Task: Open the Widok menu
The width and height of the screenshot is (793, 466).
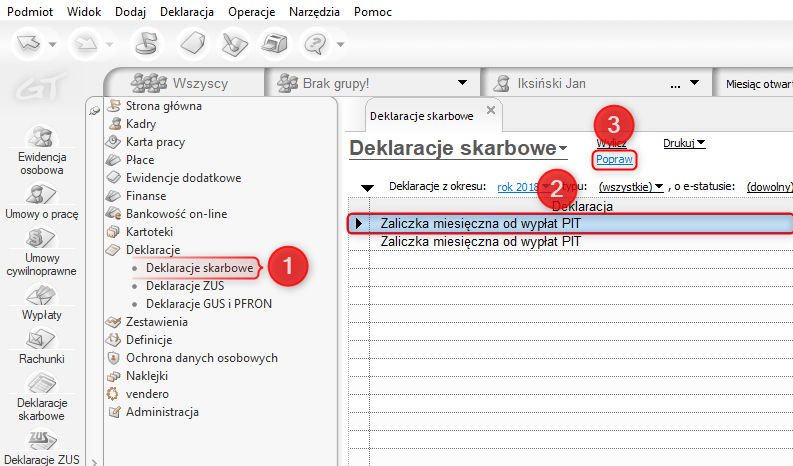Action: [84, 12]
